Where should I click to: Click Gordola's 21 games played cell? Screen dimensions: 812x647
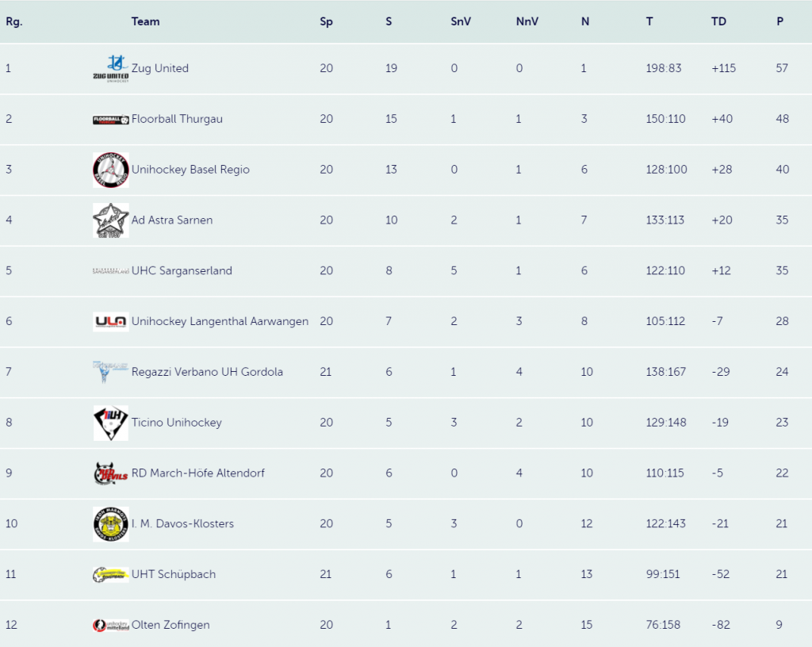(326, 372)
